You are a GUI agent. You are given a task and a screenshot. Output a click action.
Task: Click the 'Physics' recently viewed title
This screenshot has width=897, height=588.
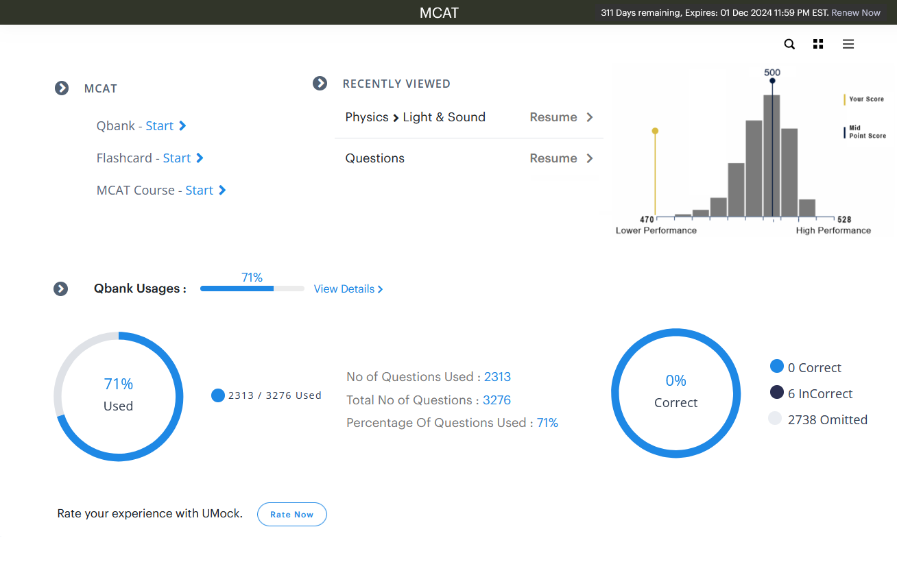point(367,117)
